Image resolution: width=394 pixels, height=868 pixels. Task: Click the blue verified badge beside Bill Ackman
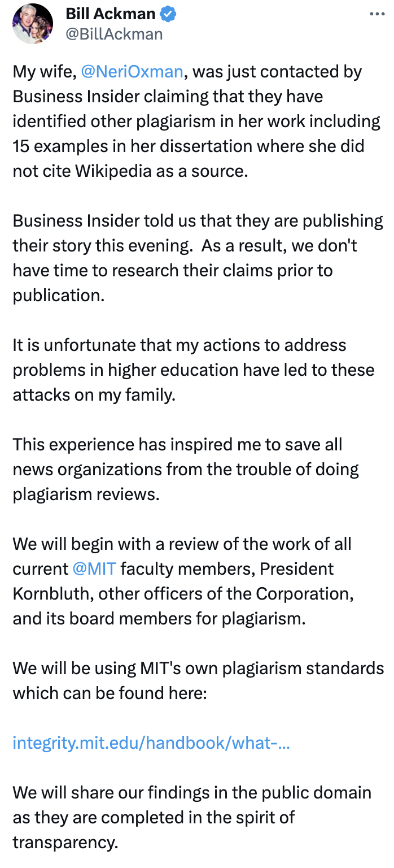pos(168,14)
